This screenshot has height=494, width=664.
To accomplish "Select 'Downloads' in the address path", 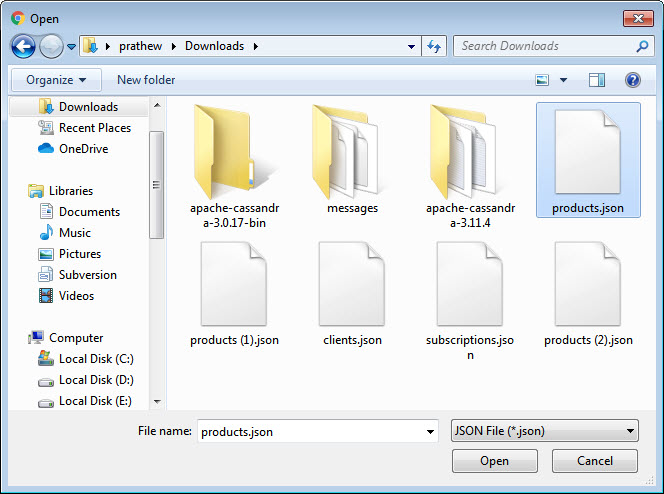I will 214,46.
